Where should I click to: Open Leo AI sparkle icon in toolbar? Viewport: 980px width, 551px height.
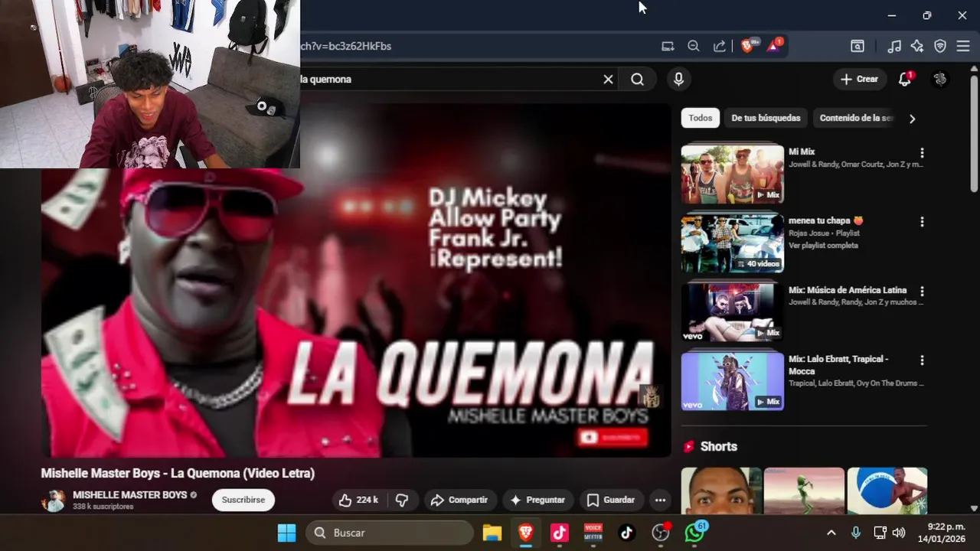pyautogui.click(x=917, y=46)
